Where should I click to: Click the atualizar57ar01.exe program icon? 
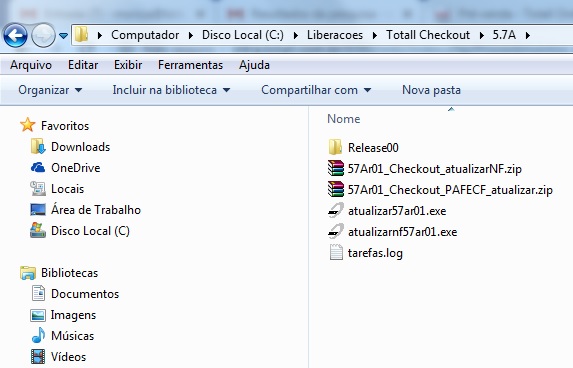[336, 210]
